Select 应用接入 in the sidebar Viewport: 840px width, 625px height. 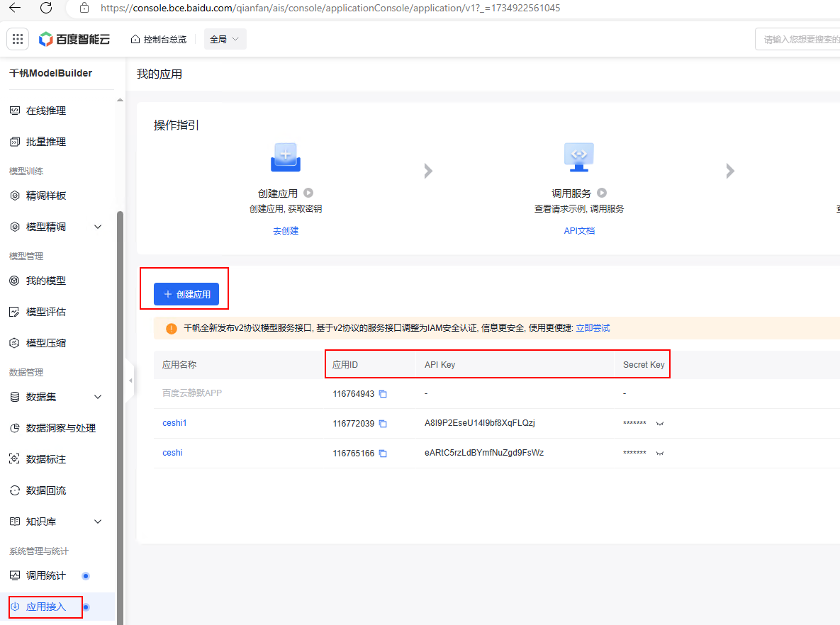tap(46, 607)
